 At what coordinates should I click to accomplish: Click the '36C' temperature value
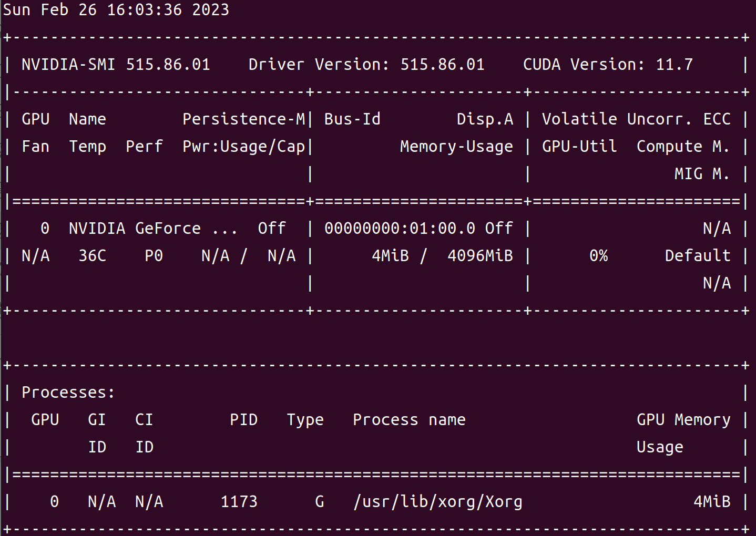92,256
